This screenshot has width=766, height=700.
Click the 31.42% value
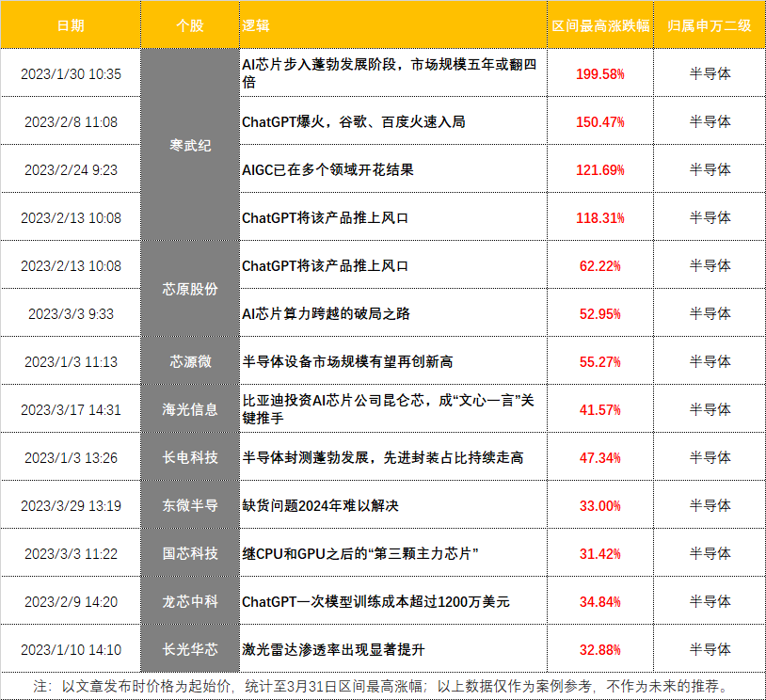599,553
